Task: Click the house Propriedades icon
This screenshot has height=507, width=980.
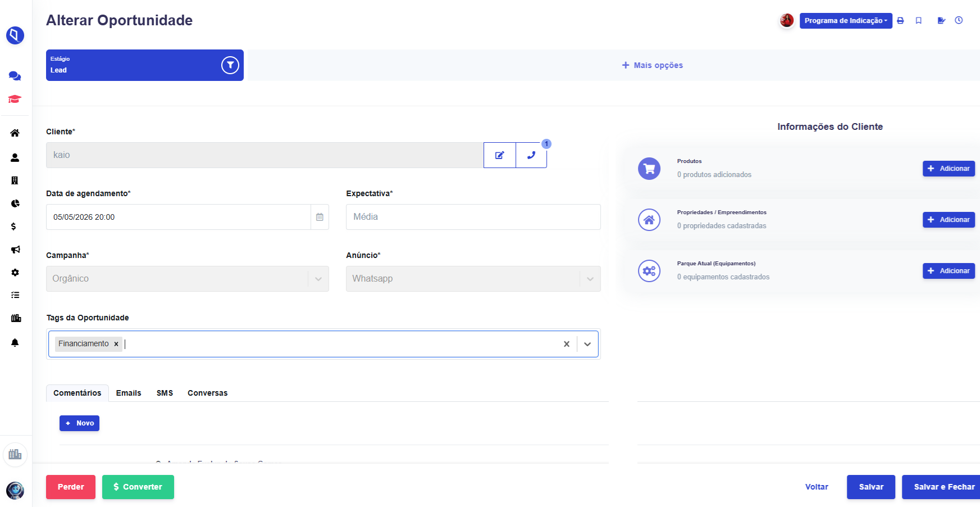Action: (649, 220)
